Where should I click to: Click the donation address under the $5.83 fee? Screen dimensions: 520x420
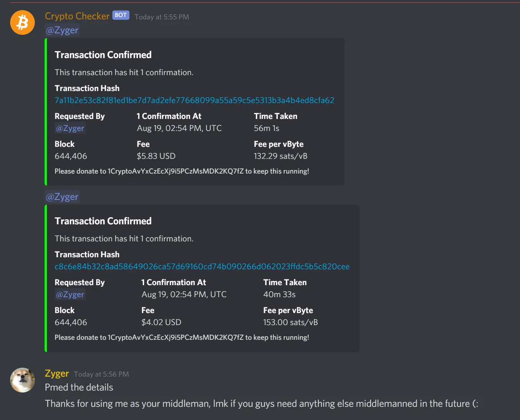pos(176,171)
